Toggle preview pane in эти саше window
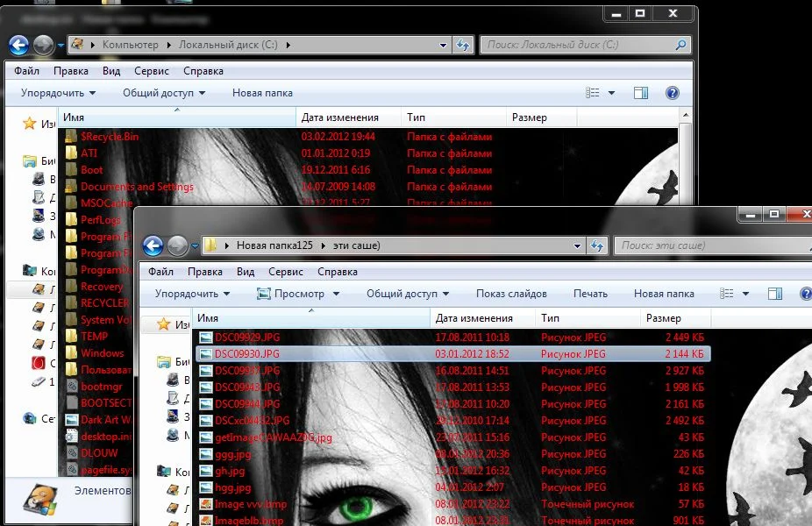The image size is (812, 526). (775, 294)
